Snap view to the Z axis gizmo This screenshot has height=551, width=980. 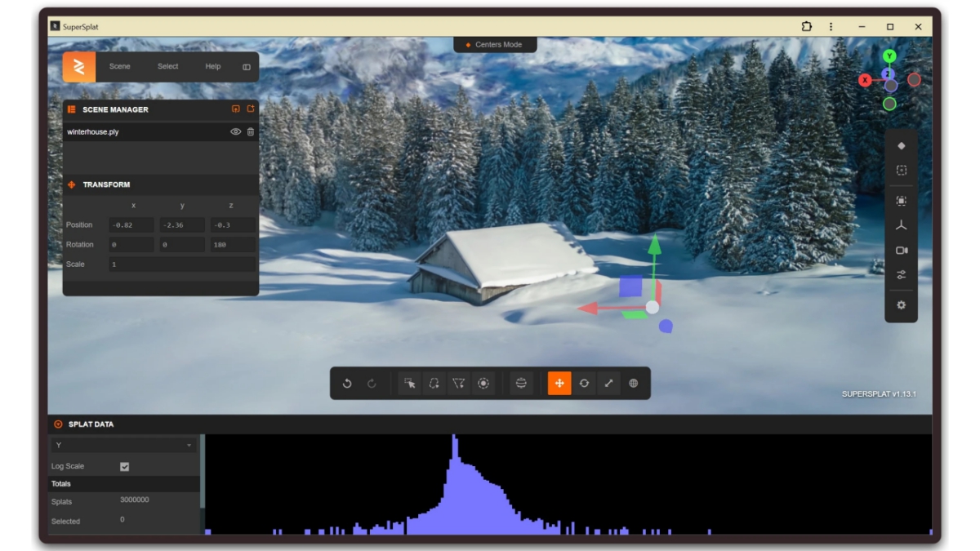[888, 74]
